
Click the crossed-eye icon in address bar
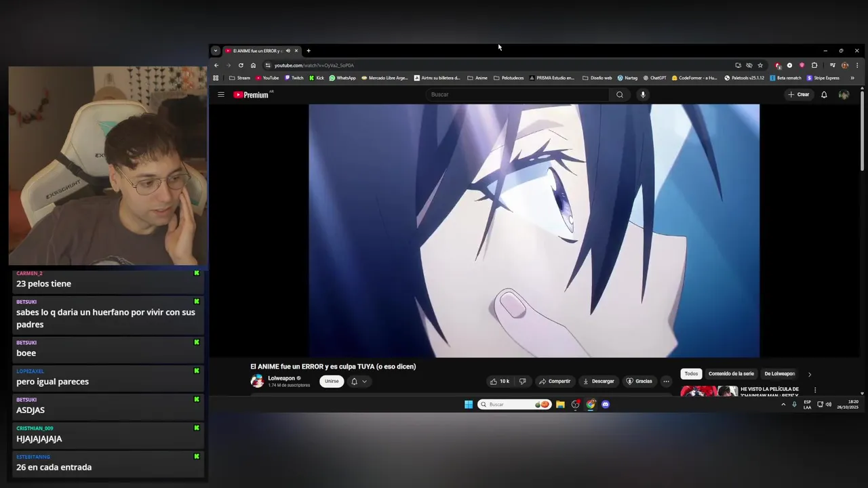tap(749, 66)
